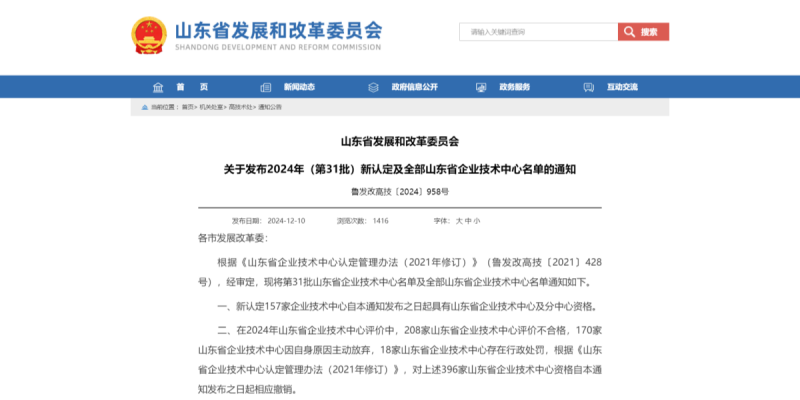Click the document number 鲁发改高技〔2024〕958号
The width and height of the screenshot is (800, 400).
[400, 192]
